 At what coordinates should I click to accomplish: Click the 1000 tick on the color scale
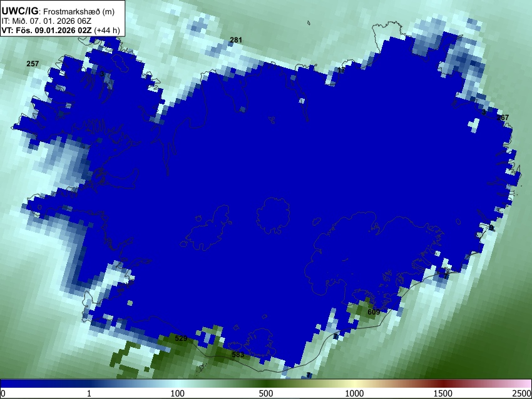pos(354,393)
